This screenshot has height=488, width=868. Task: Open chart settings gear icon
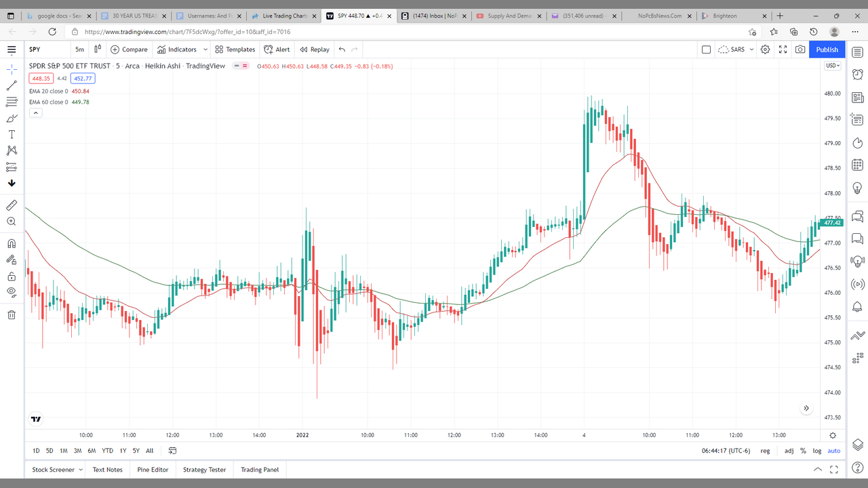pyautogui.click(x=765, y=49)
